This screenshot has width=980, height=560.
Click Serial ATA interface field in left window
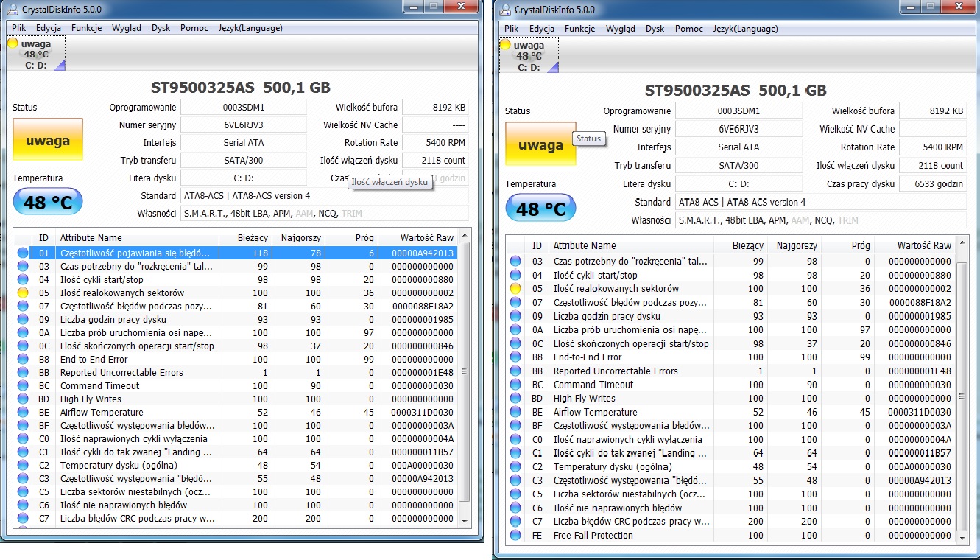click(244, 142)
